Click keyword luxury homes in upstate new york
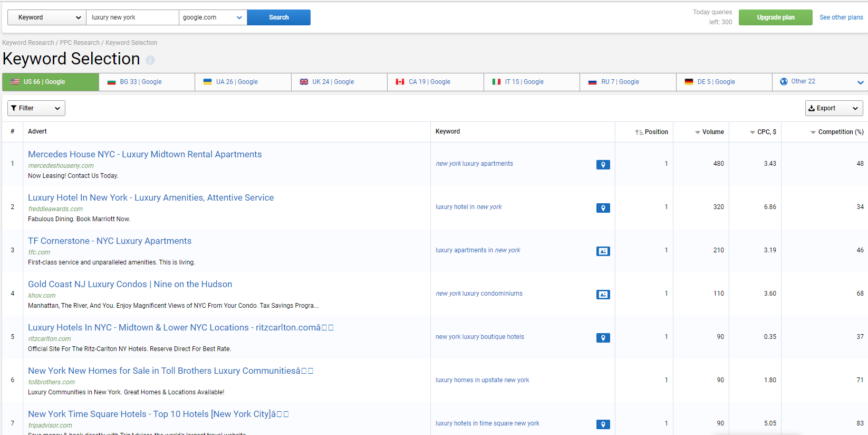 click(x=483, y=380)
